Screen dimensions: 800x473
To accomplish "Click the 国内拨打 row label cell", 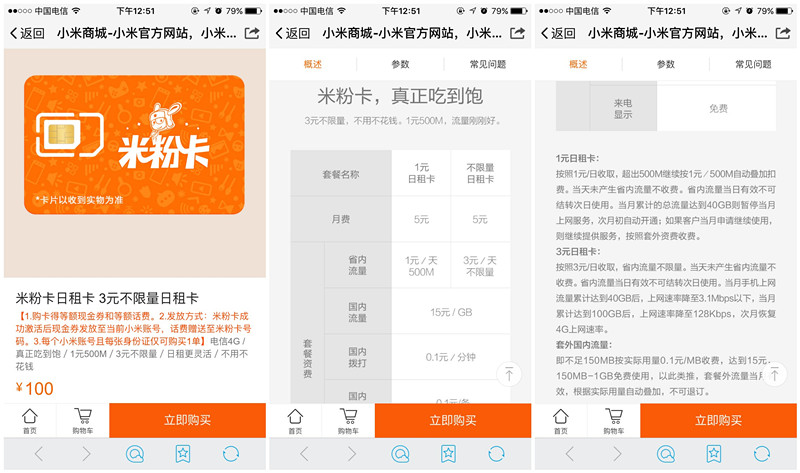I will 358,357.
